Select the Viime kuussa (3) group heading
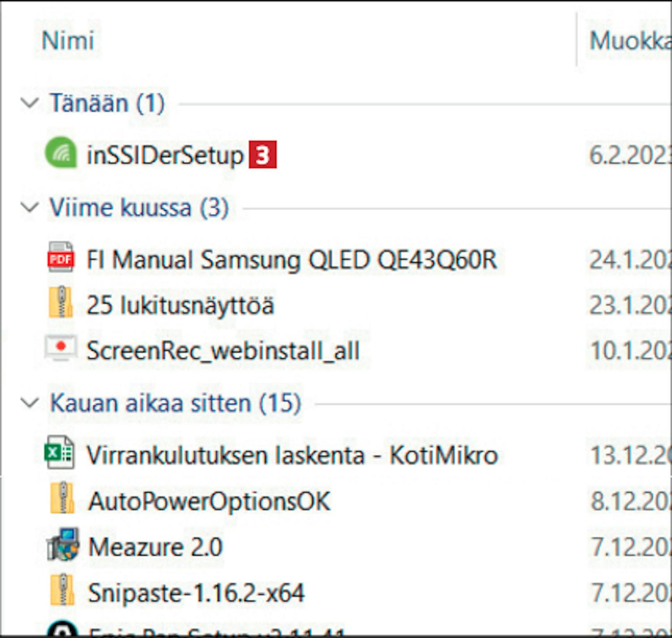Screen dimensions: 672x638 (x=139, y=208)
